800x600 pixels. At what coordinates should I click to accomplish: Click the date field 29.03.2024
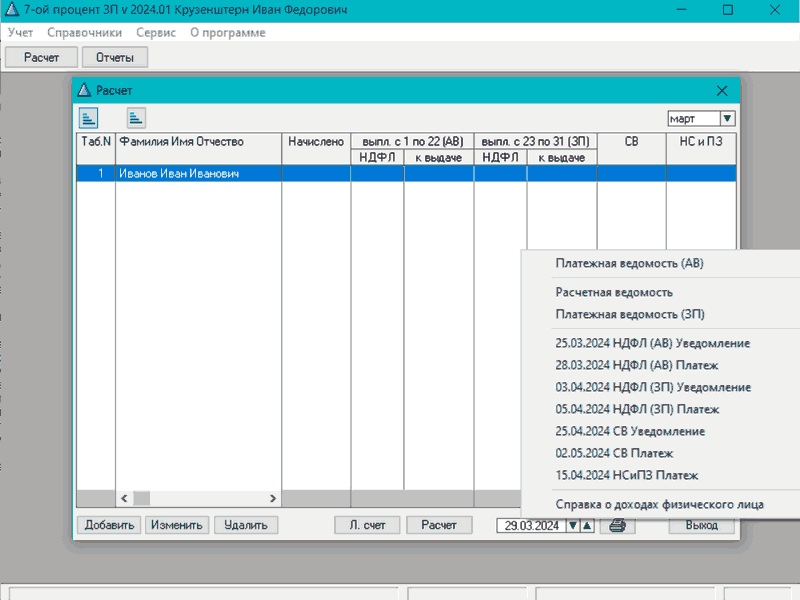pos(531,525)
